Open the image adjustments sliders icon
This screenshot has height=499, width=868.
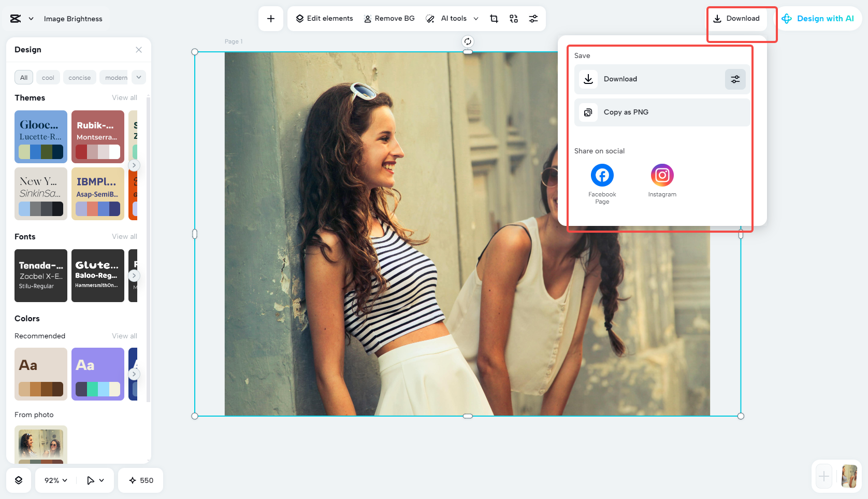(x=533, y=18)
